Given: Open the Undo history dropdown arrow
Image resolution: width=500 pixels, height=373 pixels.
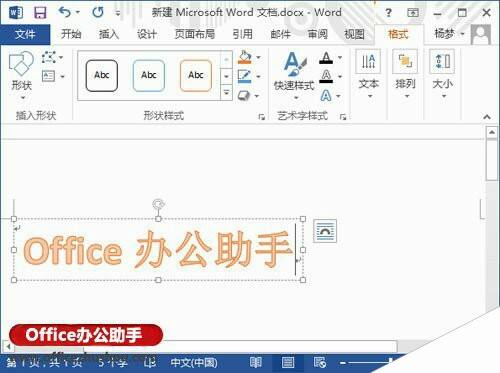Looking at the screenshot, I should pos(78,12).
